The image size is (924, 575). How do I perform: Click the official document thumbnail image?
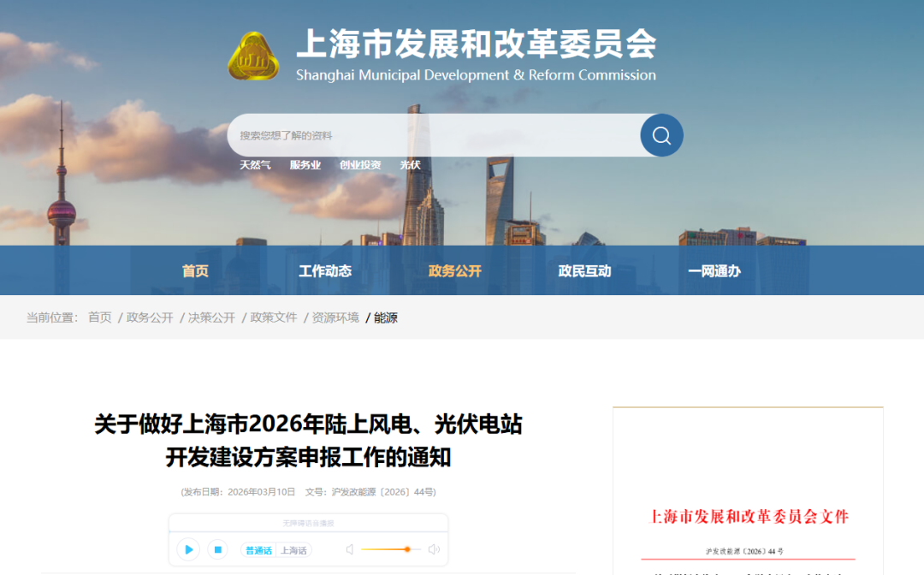[748, 492]
